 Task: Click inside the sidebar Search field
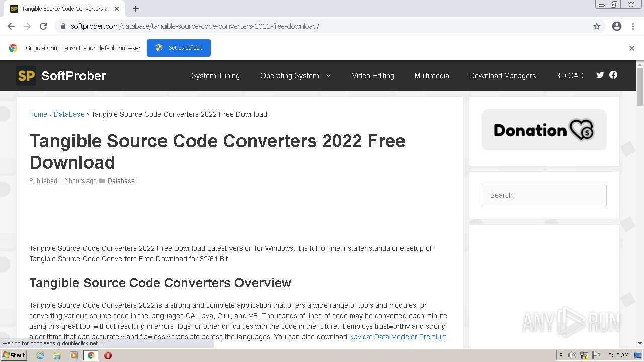pyautogui.click(x=544, y=195)
